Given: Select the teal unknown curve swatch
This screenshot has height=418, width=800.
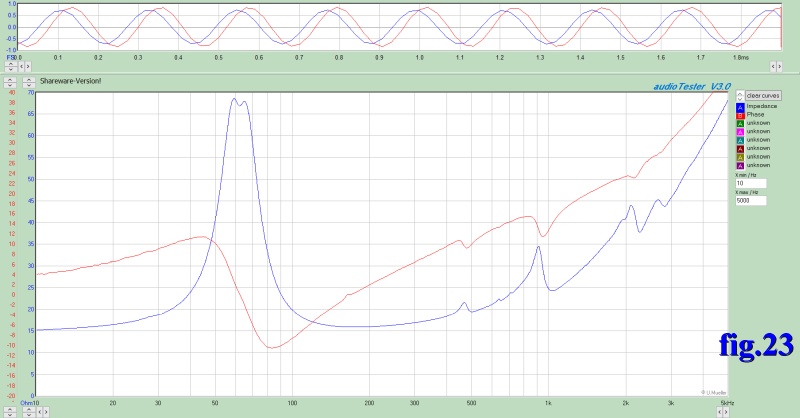Looking at the screenshot, I should click(740, 140).
